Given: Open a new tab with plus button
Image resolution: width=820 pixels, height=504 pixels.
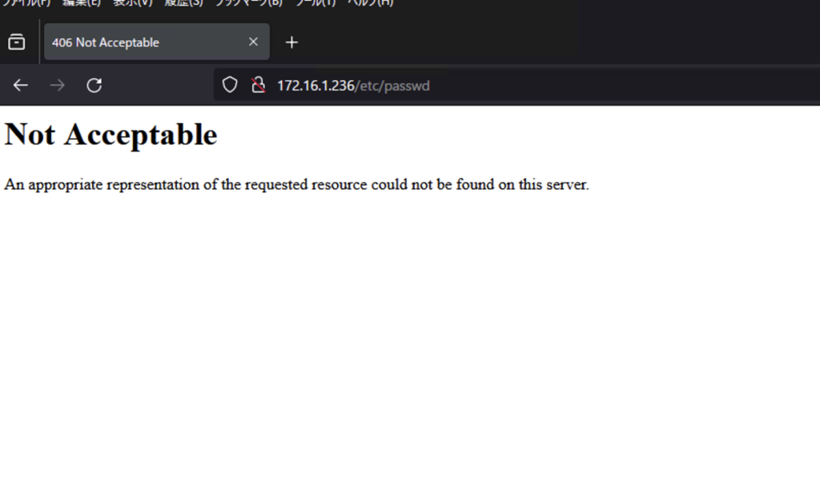Looking at the screenshot, I should click(x=291, y=42).
